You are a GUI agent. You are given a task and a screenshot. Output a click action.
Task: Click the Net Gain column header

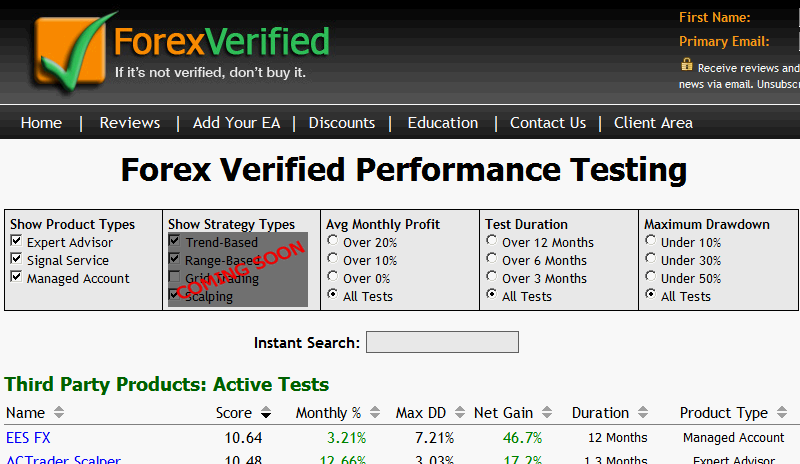coord(504,412)
